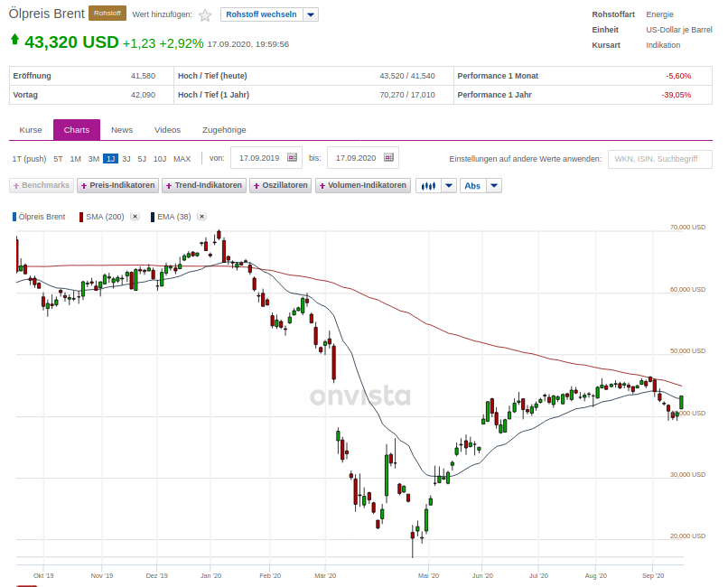Select 5T time range
This screenshot has height=587, width=728.
tap(58, 159)
